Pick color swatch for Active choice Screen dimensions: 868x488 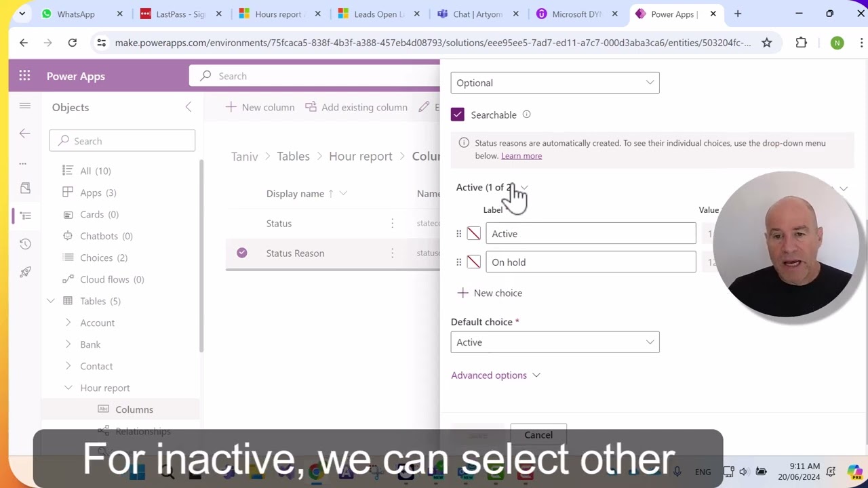[x=474, y=234]
